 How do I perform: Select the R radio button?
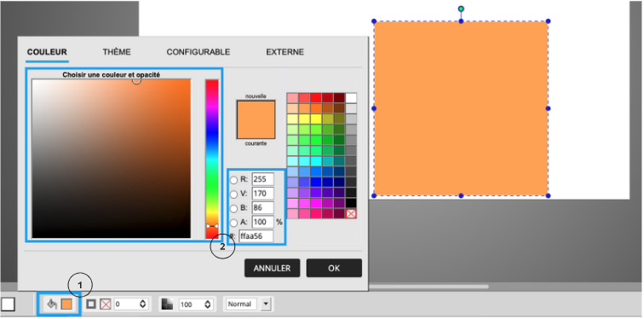(233, 180)
